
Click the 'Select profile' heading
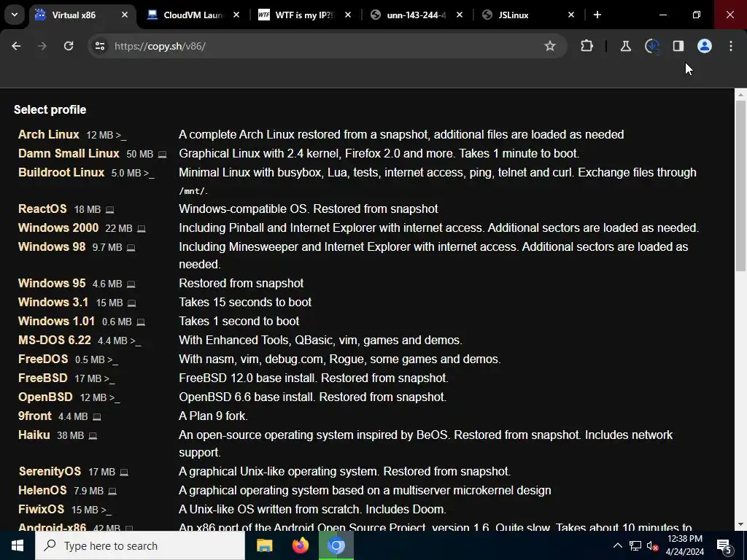[x=50, y=109]
